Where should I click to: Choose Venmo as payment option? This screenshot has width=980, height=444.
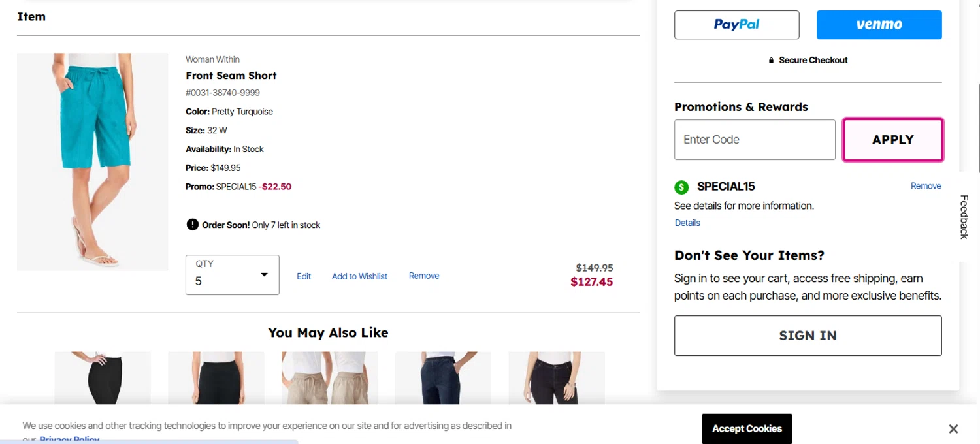[879, 25]
